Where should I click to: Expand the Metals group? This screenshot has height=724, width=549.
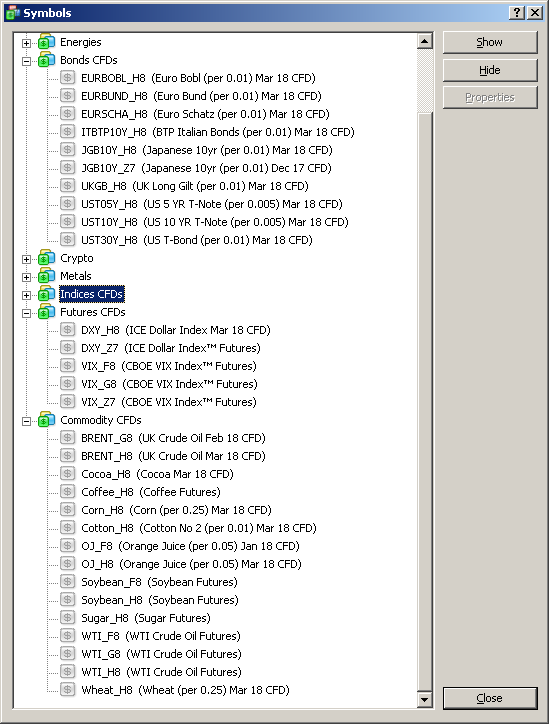point(27,278)
